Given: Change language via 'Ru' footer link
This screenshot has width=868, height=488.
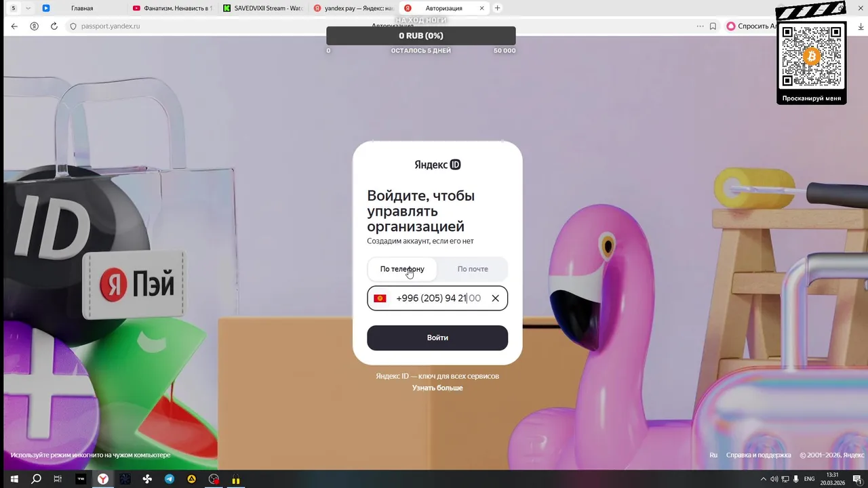Looking at the screenshot, I should tap(713, 455).
